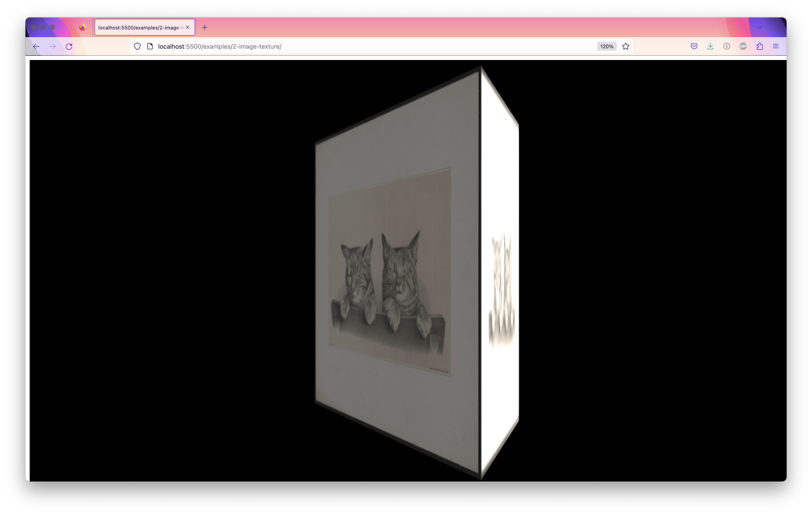
Task: Open the tracking protection shield
Action: [x=137, y=46]
